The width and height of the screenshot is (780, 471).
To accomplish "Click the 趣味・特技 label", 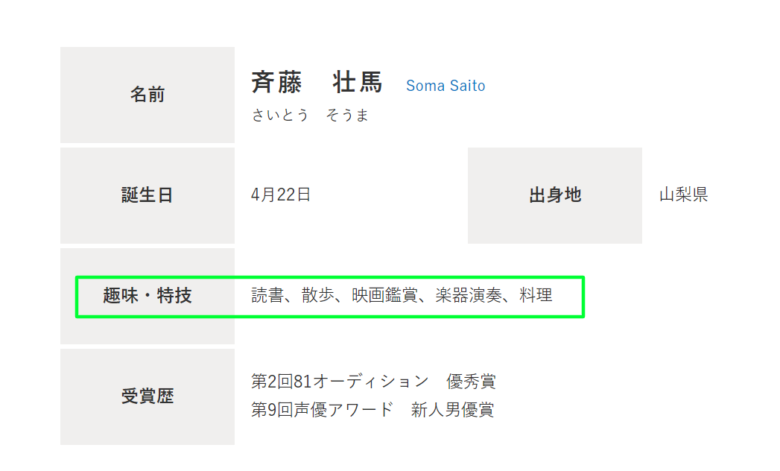I will [147, 295].
